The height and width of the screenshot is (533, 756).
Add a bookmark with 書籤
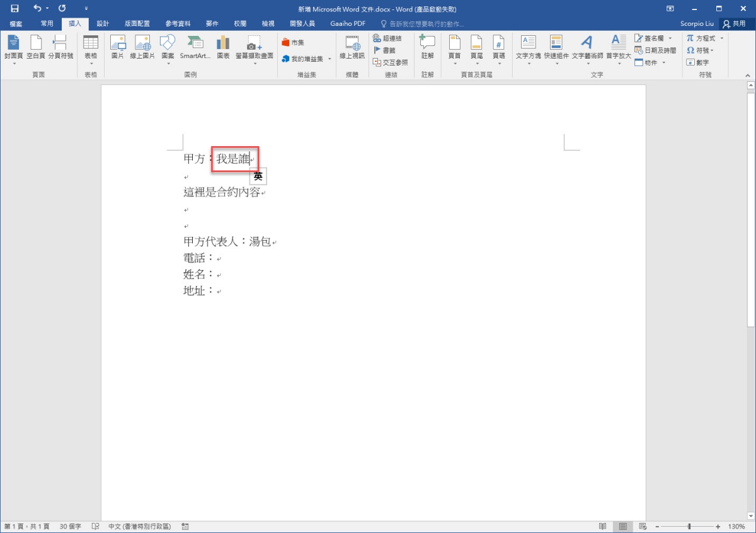pos(385,50)
